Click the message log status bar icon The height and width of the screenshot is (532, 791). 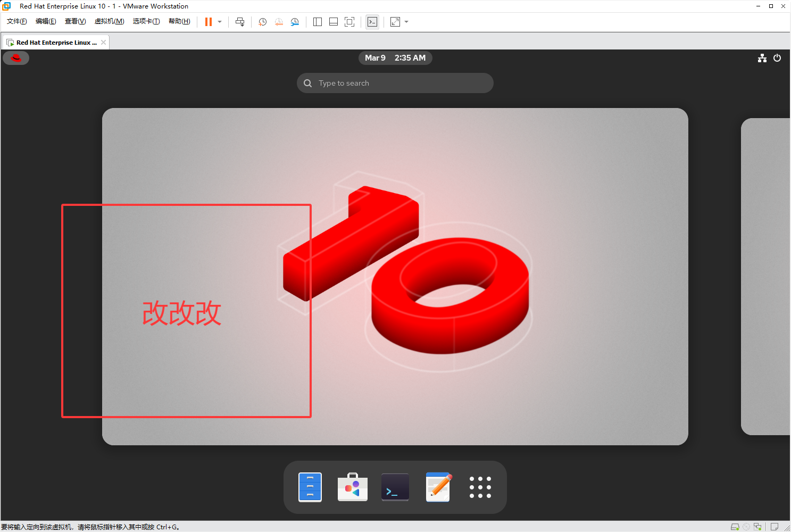point(775,527)
